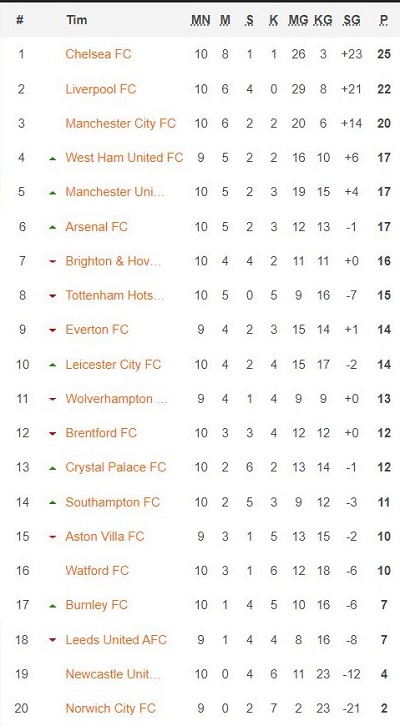Click the red down arrow next to Everton FC
This screenshot has height=726, width=400.
click(52, 330)
